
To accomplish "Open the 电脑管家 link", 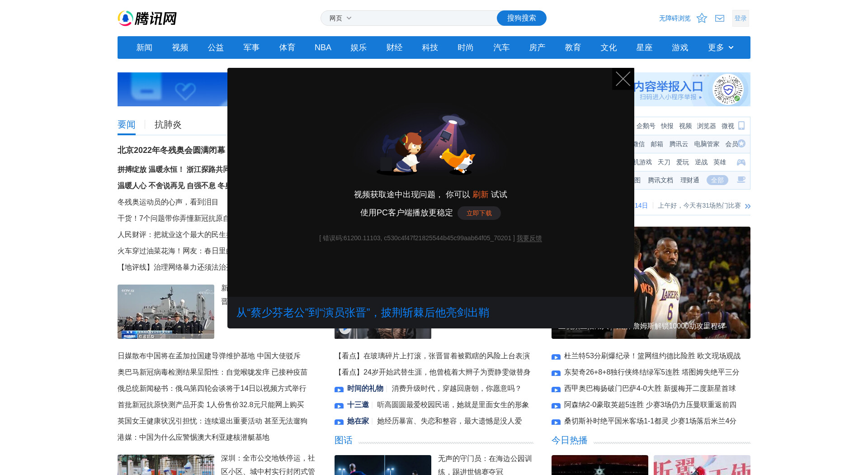I will (x=707, y=144).
